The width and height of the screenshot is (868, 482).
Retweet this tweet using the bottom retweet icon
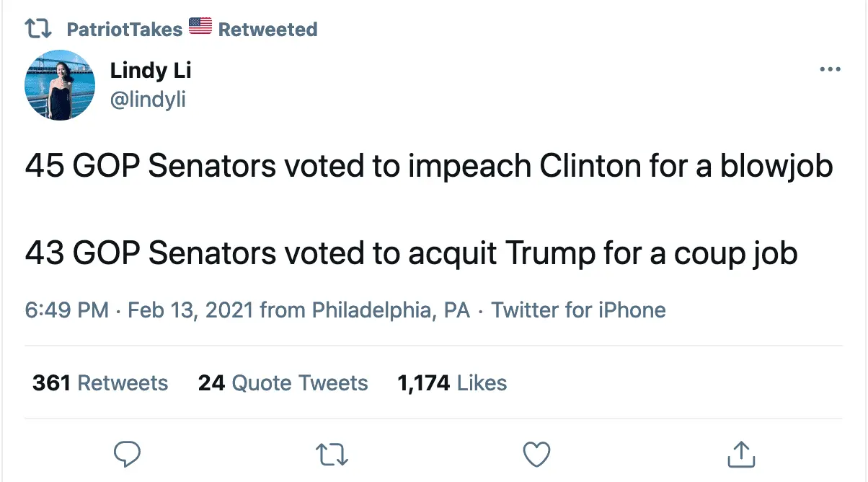(x=332, y=454)
